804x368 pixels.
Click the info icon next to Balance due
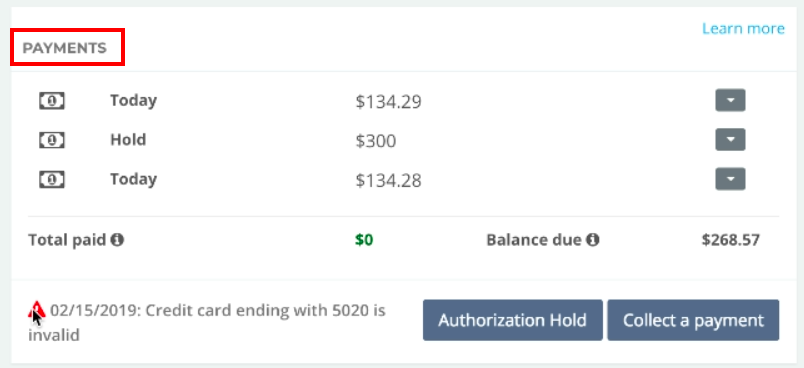[x=593, y=239]
